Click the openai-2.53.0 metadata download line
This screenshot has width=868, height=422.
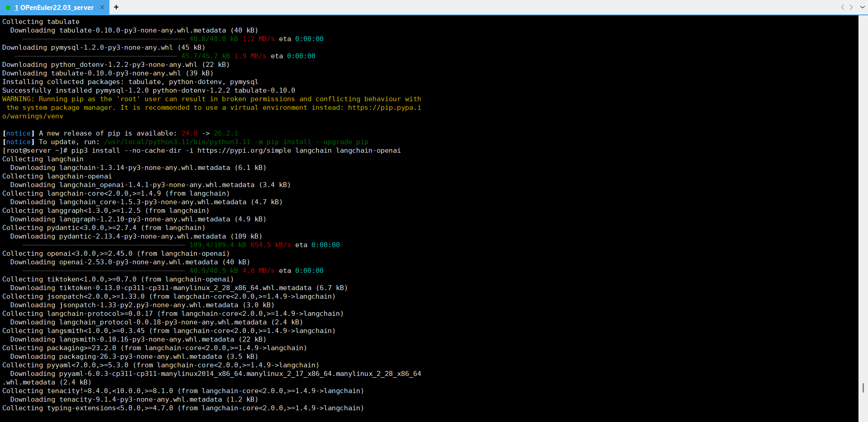pyautogui.click(x=130, y=262)
